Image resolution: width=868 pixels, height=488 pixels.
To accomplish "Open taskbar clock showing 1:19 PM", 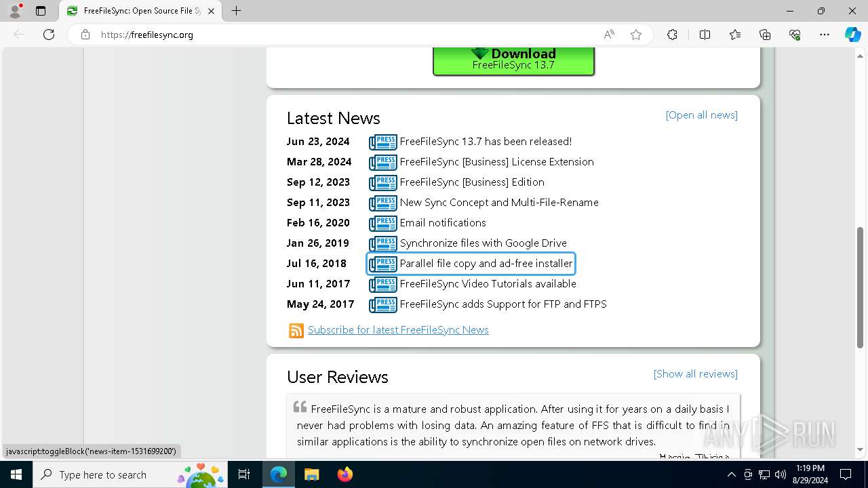I will (810, 474).
